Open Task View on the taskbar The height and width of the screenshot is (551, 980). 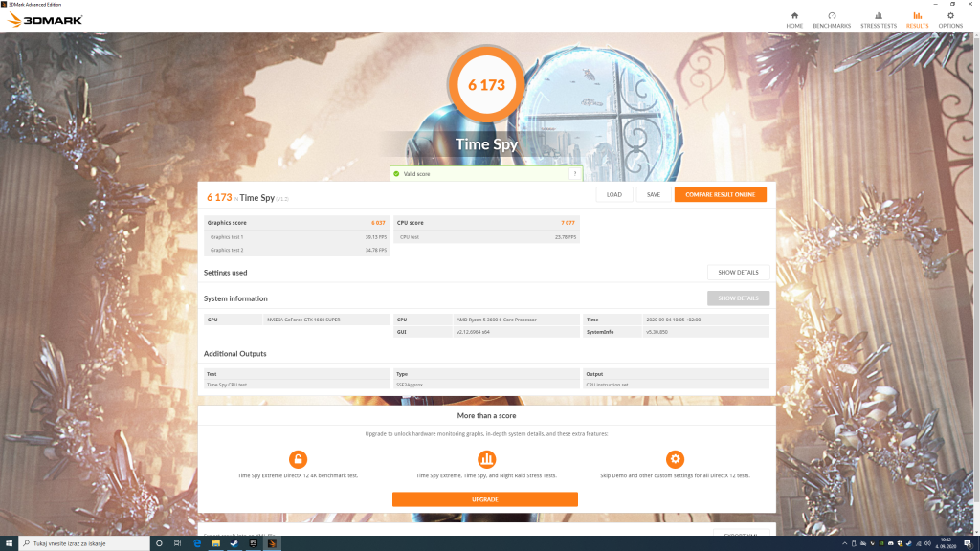coord(177,543)
